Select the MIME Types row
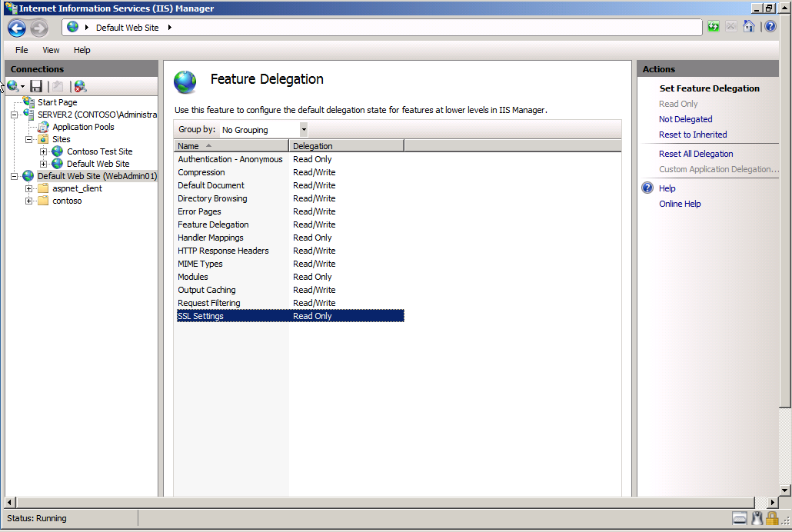792x532 pixels. click(290, 264)
